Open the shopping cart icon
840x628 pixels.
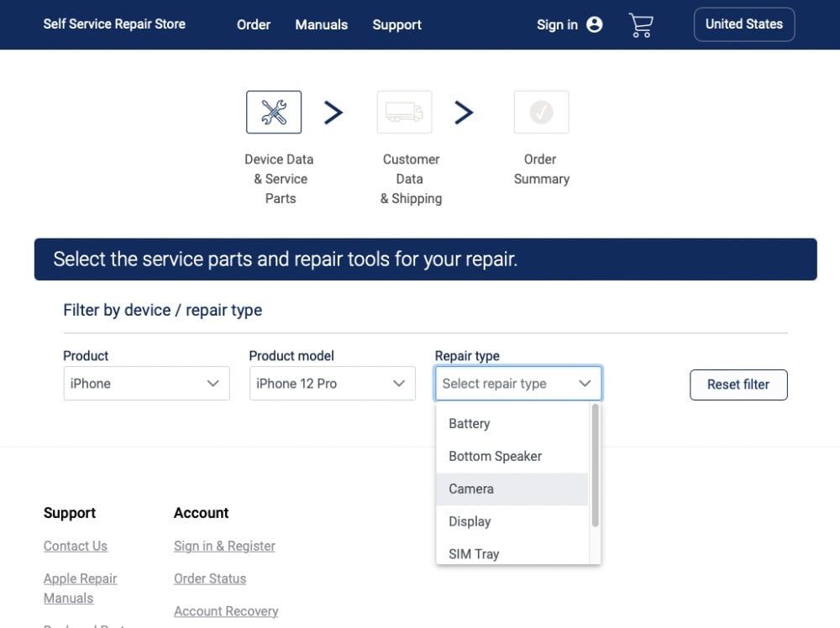coord(641,25)
